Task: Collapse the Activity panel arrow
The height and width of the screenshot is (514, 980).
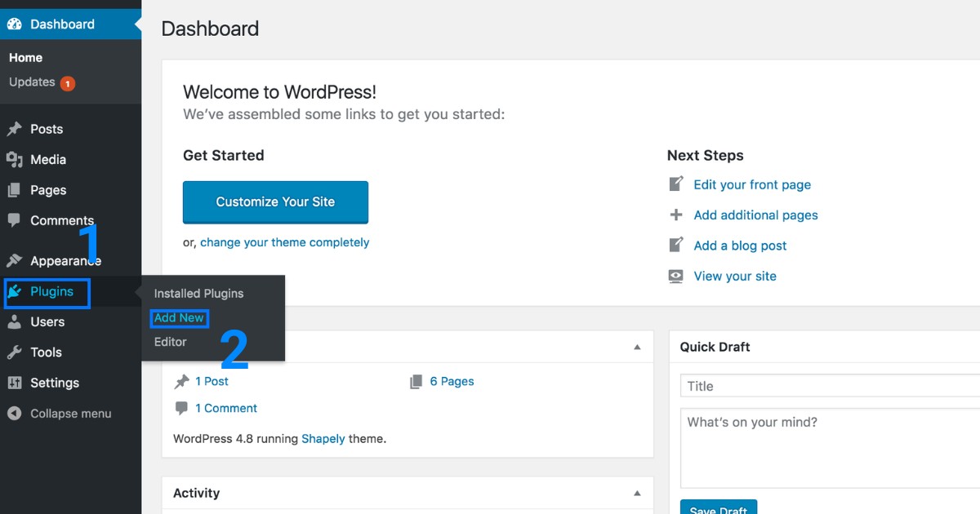Action: (x=637, y=494)
